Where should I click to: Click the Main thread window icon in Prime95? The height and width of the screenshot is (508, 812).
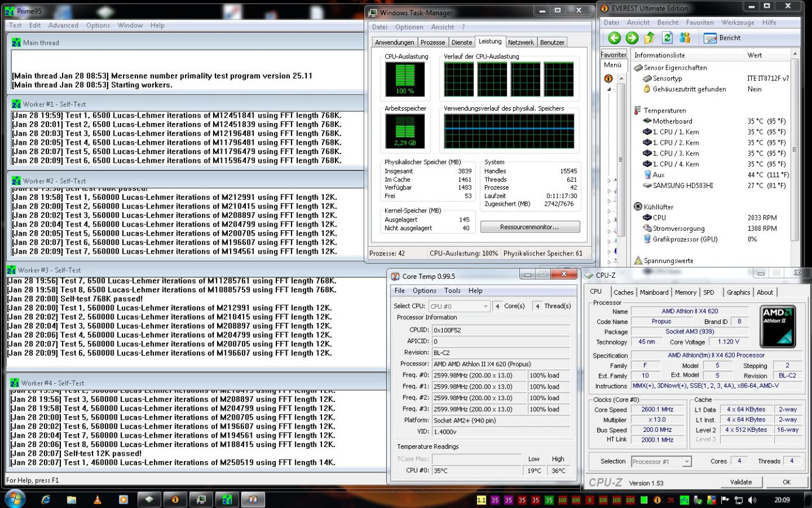(x=16, y=43)
